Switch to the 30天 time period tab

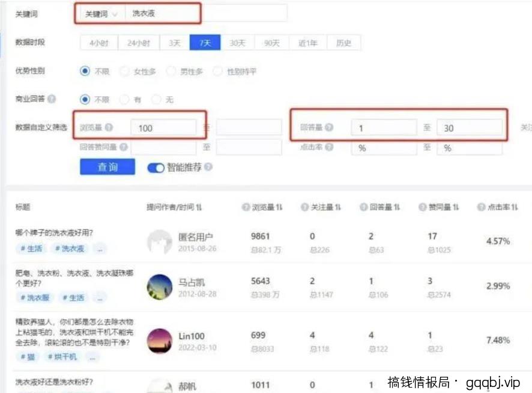pyautogui.click(x=239, y=43)
